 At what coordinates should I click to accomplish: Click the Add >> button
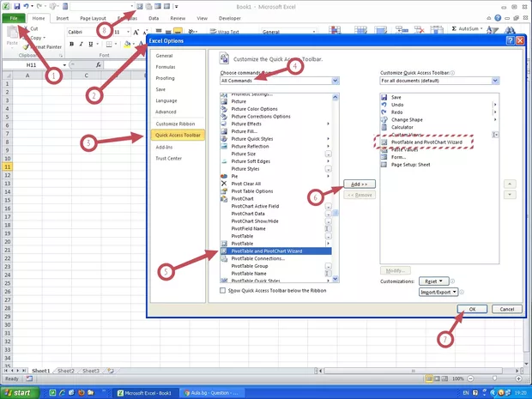click(x=360, y=184)
